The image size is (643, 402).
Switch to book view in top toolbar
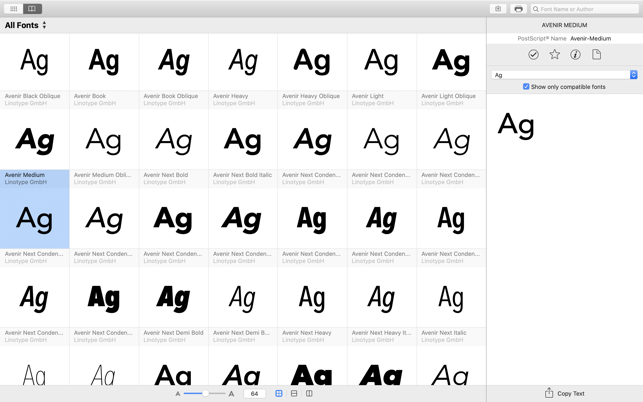(x=32, y=9)
